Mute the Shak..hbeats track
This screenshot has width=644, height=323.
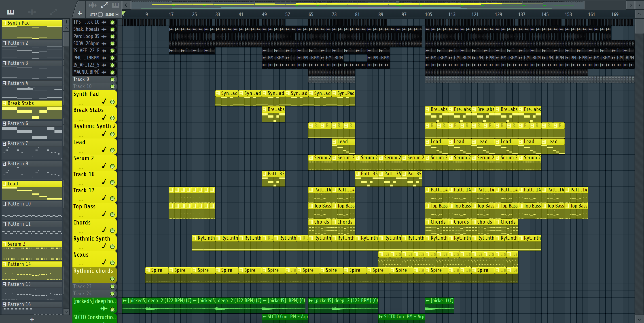[112, 29]
